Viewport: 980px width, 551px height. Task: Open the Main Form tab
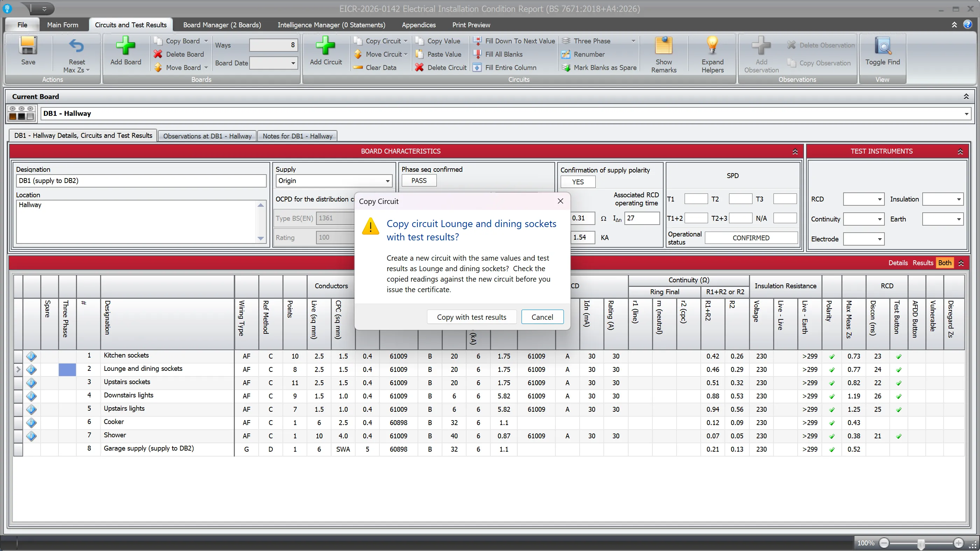(x=62, y=25)
